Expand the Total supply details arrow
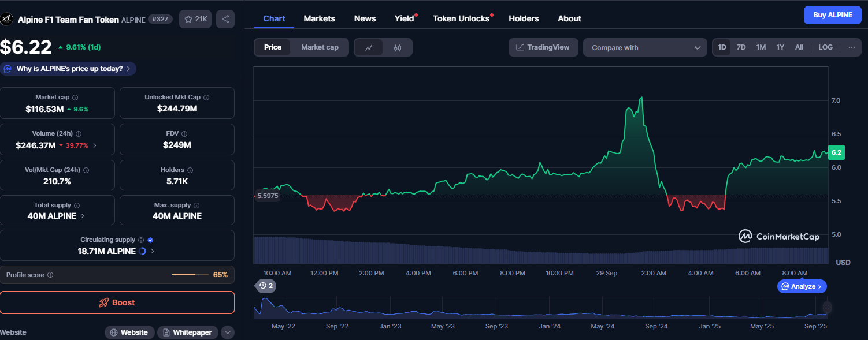The height and width of the screenshot is (340, 868). coord(82,216)
